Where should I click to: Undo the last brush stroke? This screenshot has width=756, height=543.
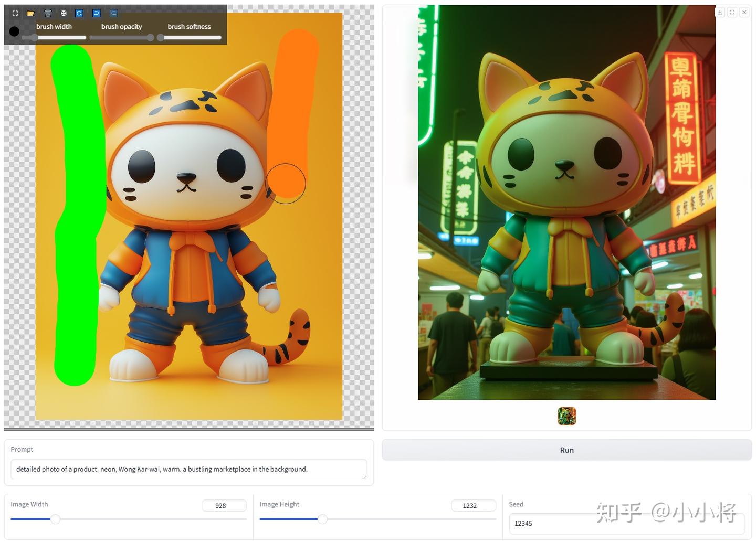pyautogui.click(x=96, y=13)
